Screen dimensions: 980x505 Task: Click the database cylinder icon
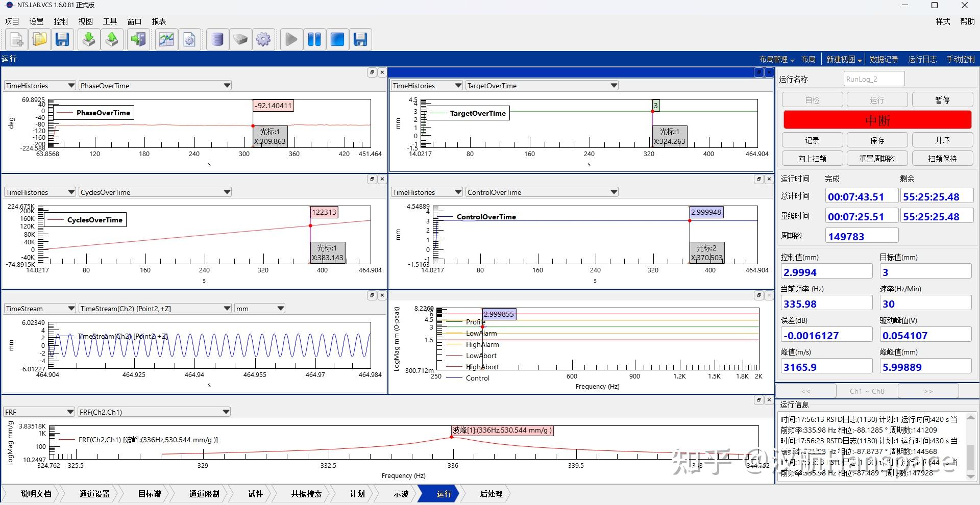click(x=217, y=39)
